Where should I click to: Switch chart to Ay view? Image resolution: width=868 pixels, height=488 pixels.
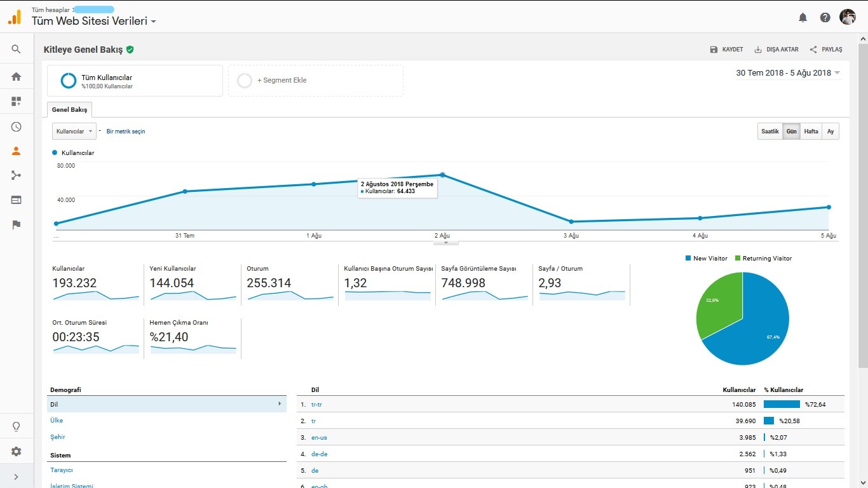830,132
